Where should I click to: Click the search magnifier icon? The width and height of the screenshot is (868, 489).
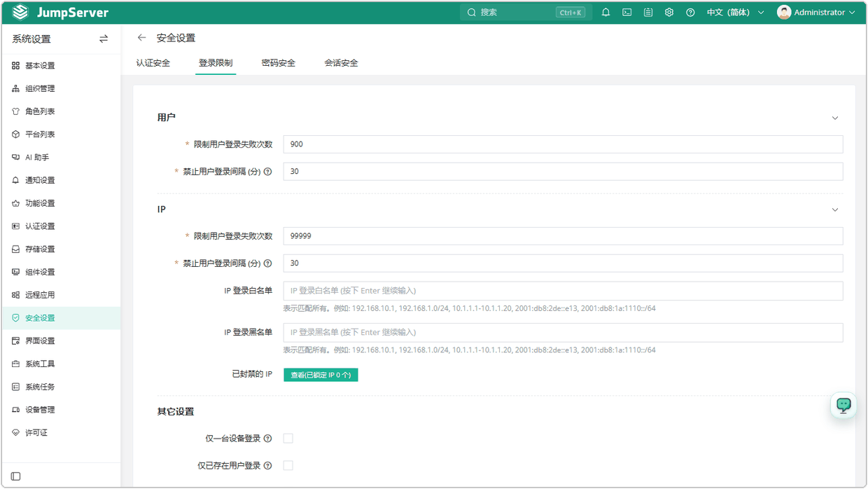pos(472,13)
